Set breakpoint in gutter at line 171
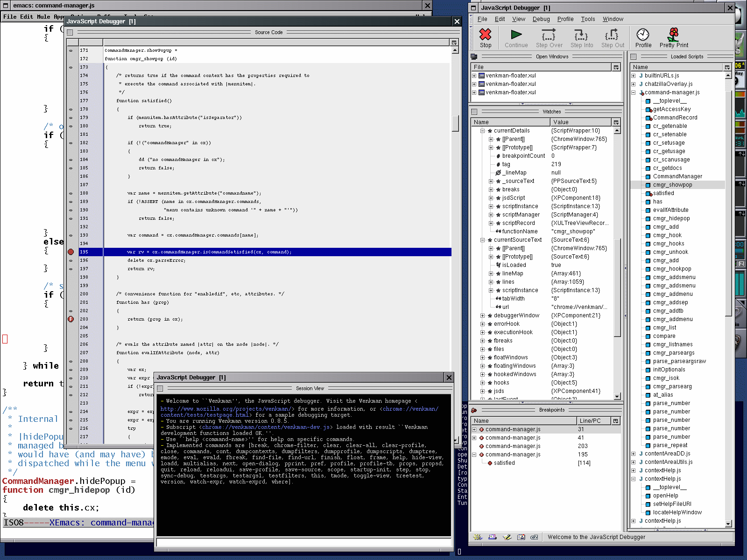Viewport: 747px width, 560px height. [x=71, y=50]
